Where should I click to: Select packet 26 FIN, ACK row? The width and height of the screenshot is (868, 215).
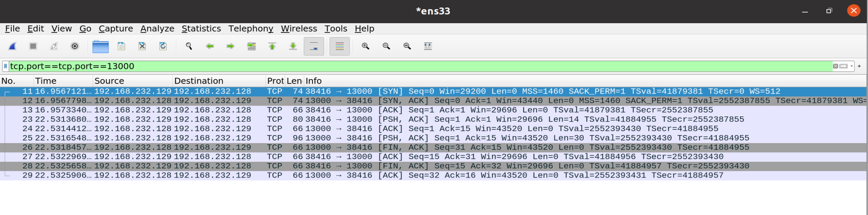pyautogui.click(x=433, y=148)
